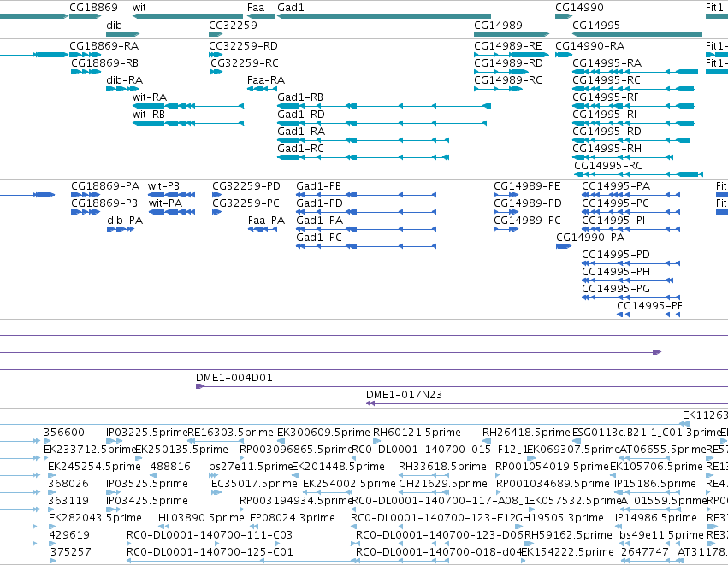Select protein CG18869-PA
The image size is (728, 565).
click(x=86, y=195)
